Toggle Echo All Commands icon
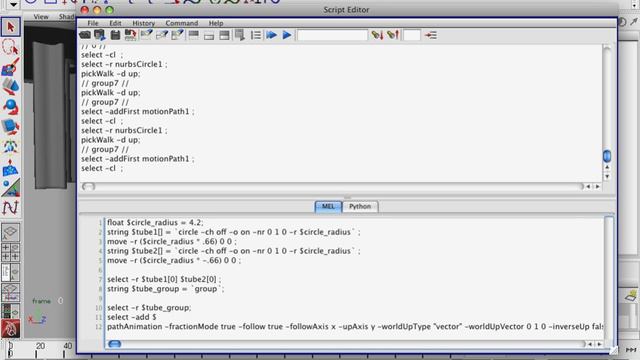 [x=240, y=36]
